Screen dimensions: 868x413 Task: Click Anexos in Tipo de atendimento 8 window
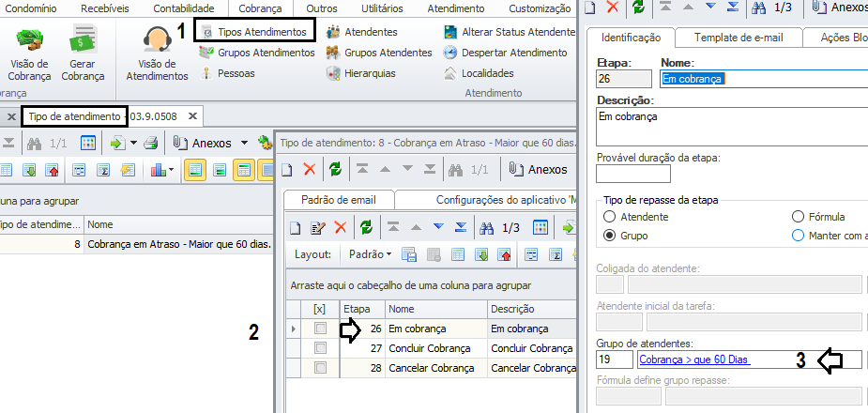coord(539,169)
